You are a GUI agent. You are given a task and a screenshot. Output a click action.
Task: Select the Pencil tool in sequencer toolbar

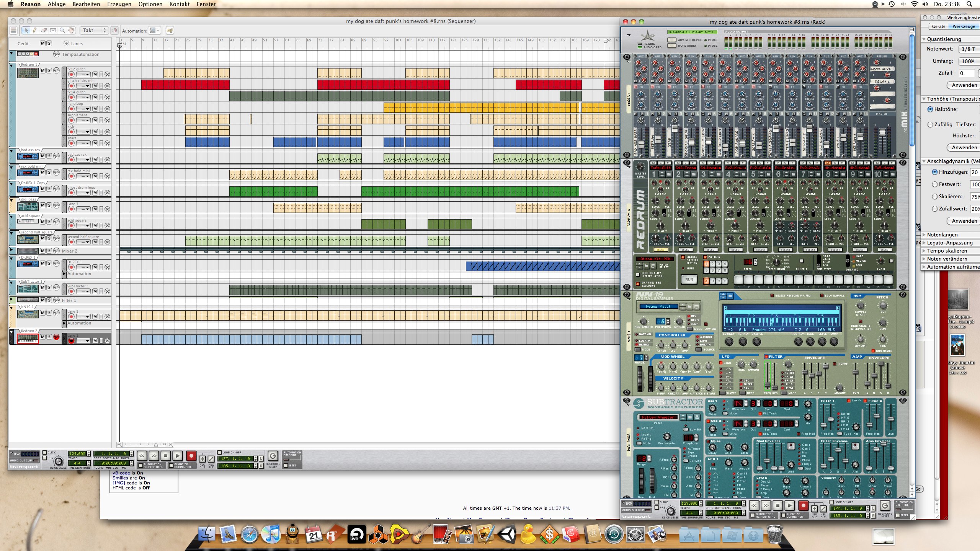click(35, 30)
